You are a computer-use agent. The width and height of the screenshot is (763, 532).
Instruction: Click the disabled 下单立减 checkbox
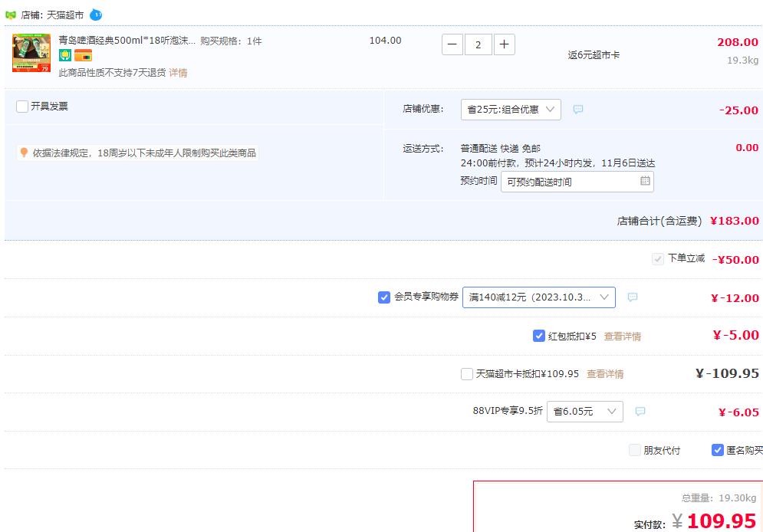coord(657,258)
